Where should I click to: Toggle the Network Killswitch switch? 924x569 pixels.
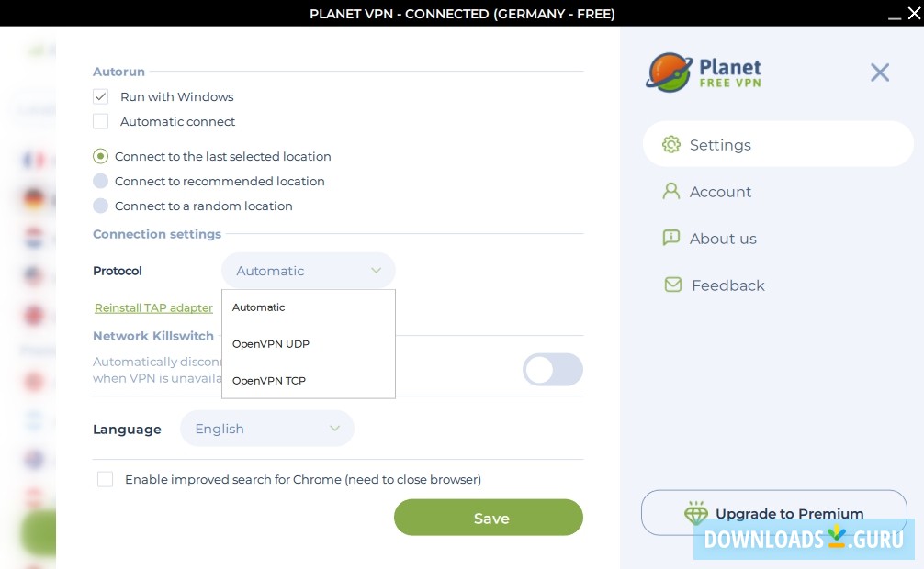tap(553, 370)
